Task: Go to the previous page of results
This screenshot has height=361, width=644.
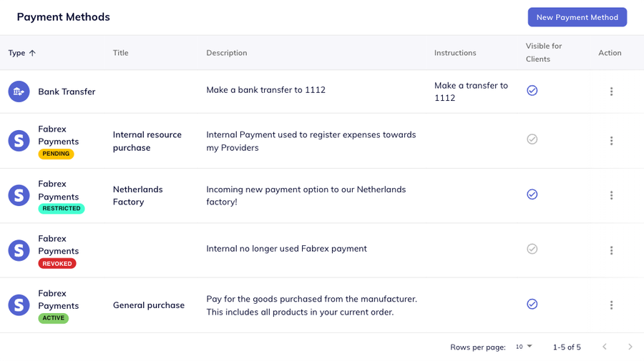Action: click(x=605, y=347)
